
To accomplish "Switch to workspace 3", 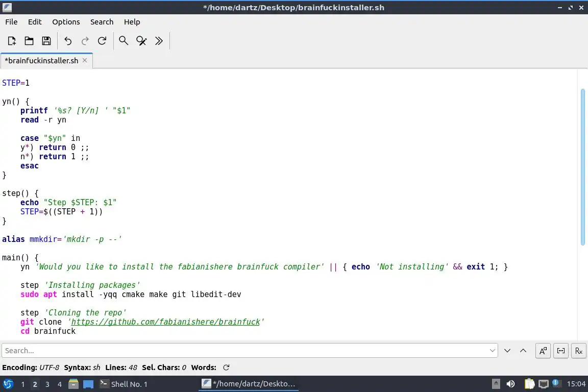I will (x=47, y=384).
